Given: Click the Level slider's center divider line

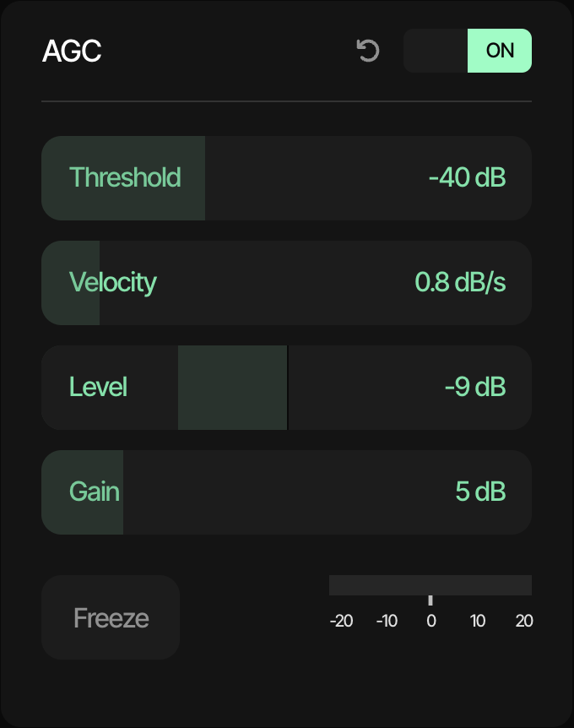Looking at the screenshot, I should pyautogui.click(x=287, y=387).
